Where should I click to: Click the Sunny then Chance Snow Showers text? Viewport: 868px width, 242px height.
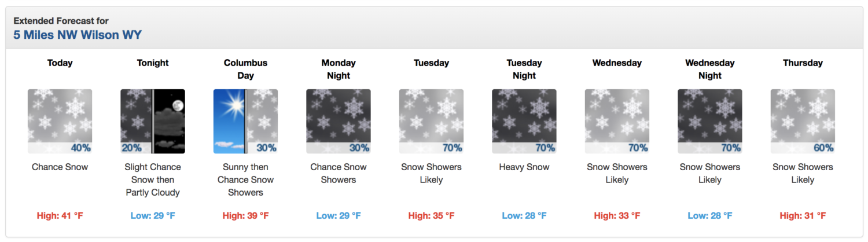click(x=245, y=179)
